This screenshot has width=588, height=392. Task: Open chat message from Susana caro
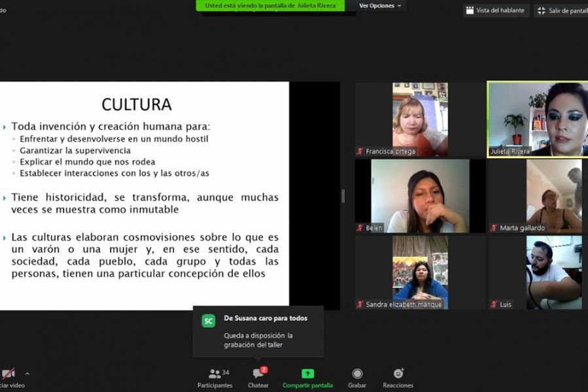pos(258,332)
